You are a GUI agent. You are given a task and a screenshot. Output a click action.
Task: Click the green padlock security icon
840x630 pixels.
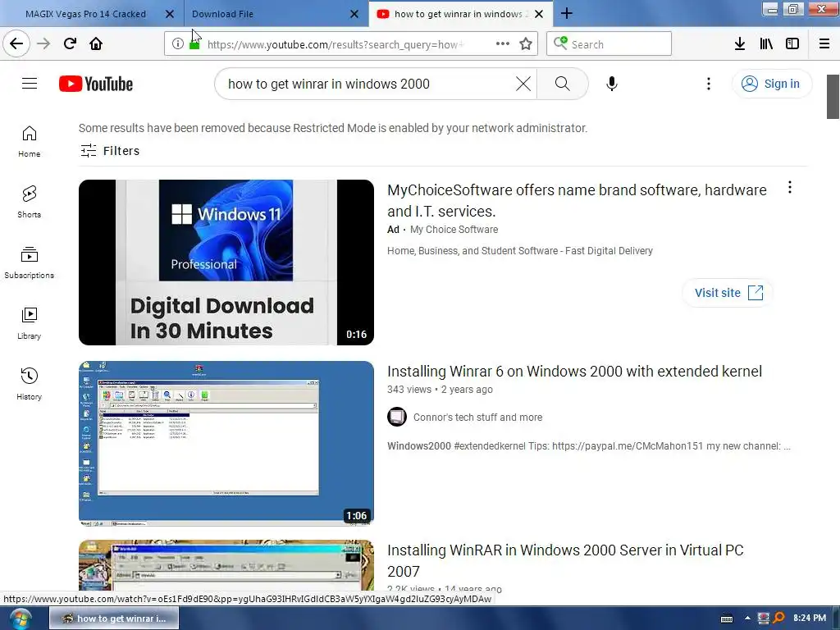click(x=194, y=44)
